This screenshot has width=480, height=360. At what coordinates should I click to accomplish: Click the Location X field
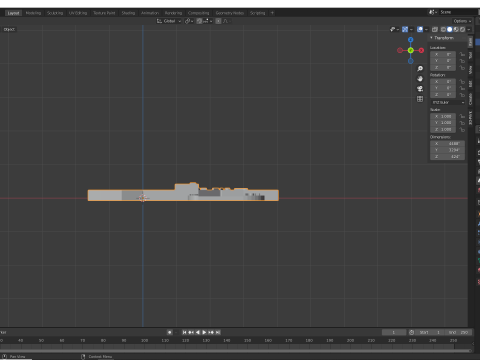pos(443,54)
